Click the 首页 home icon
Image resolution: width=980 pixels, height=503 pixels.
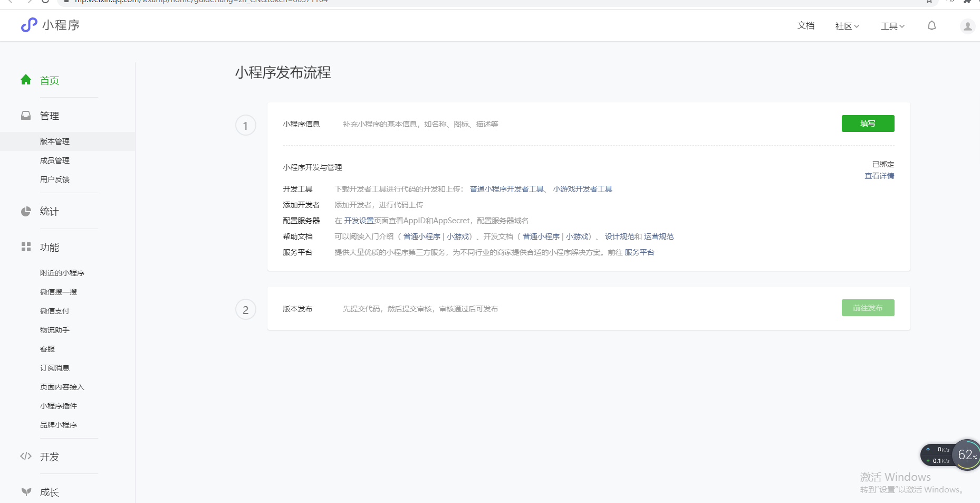[26, 80]
